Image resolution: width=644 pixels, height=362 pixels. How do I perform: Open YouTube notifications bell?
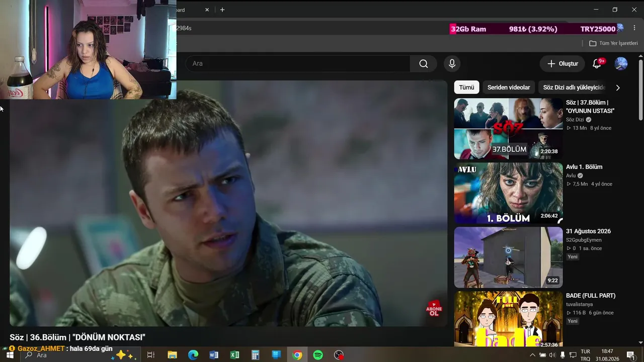(x=597, y=64)
